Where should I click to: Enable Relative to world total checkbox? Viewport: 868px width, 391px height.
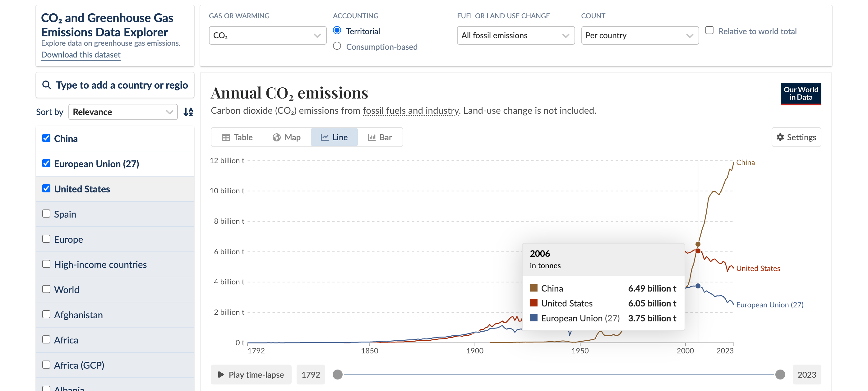tap(709, 30)
